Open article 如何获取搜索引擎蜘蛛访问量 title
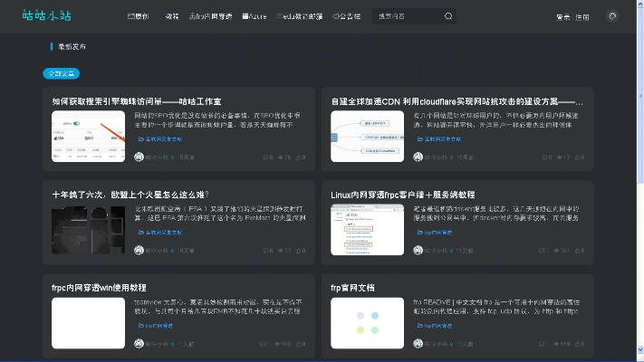The width and height of the screenshot is (644, 362). [137, 101]
